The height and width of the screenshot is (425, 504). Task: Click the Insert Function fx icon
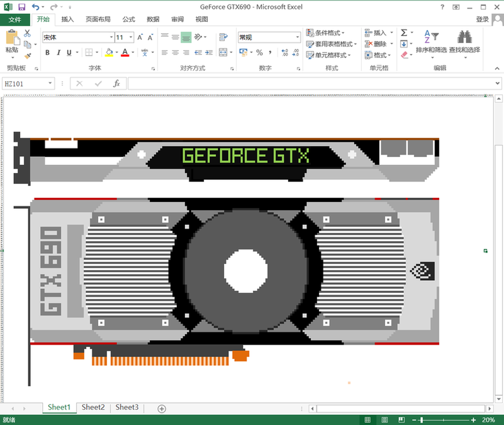[x=116, y=84]
